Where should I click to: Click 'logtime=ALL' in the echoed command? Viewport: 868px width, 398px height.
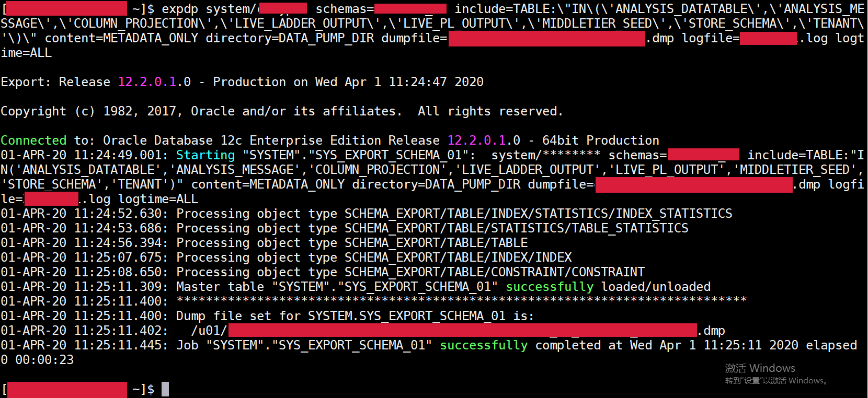[x=158, y=199]
